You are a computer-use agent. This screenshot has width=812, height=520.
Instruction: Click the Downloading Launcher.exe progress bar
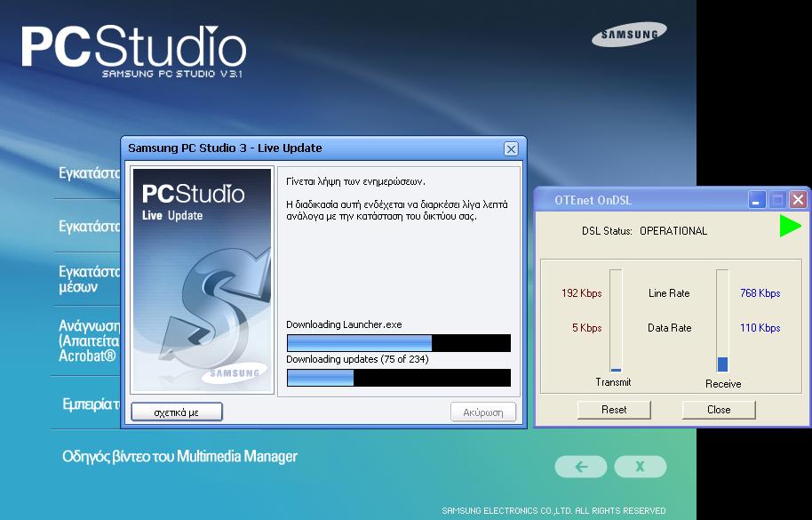pos(399,343)
